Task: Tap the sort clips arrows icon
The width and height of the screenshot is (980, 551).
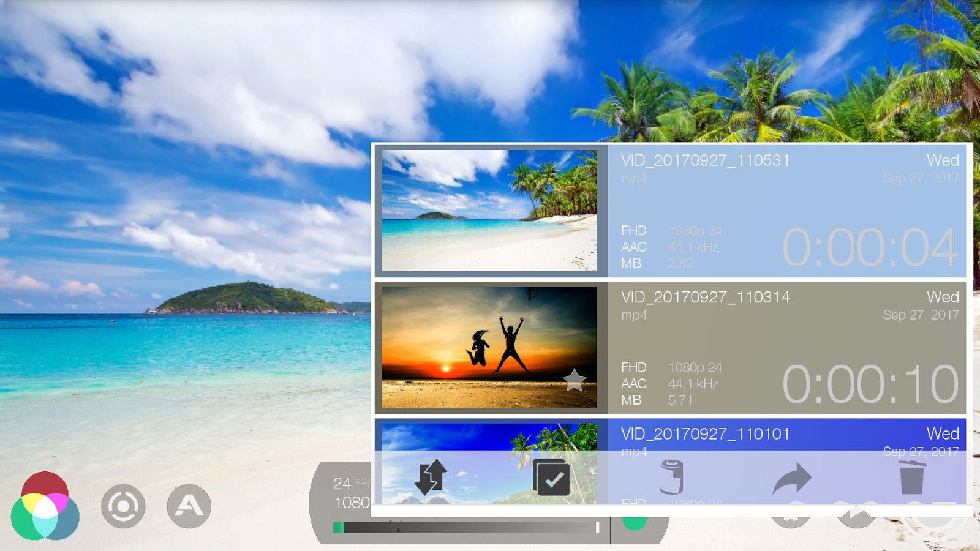Action: (431, 478)
